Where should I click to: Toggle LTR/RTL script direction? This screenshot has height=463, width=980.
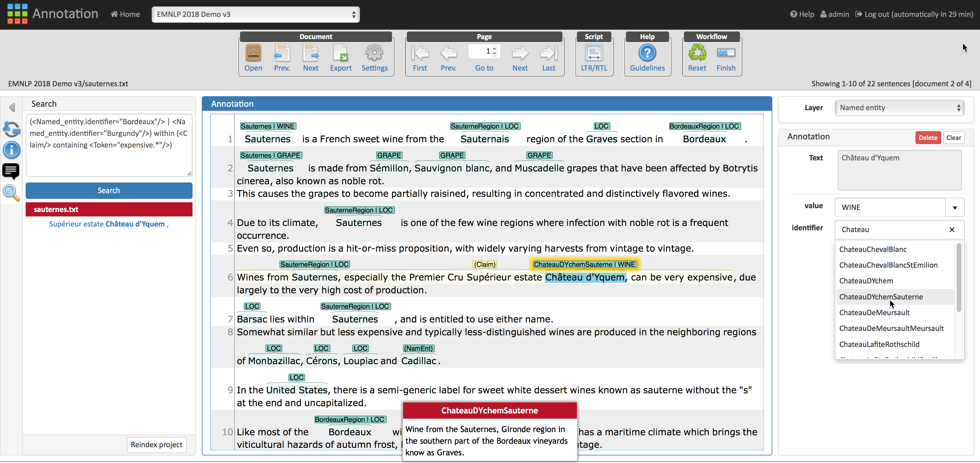tap(594, 57)
